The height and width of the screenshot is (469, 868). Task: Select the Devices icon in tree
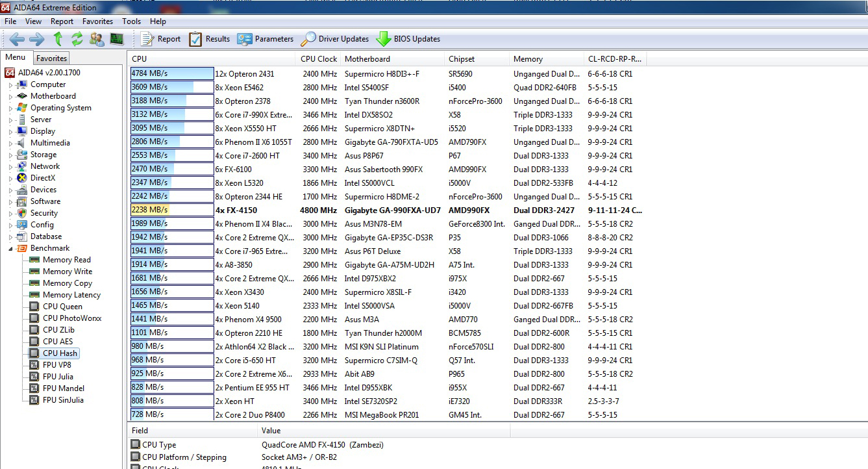pyautogui.click(x=22, y=190)
